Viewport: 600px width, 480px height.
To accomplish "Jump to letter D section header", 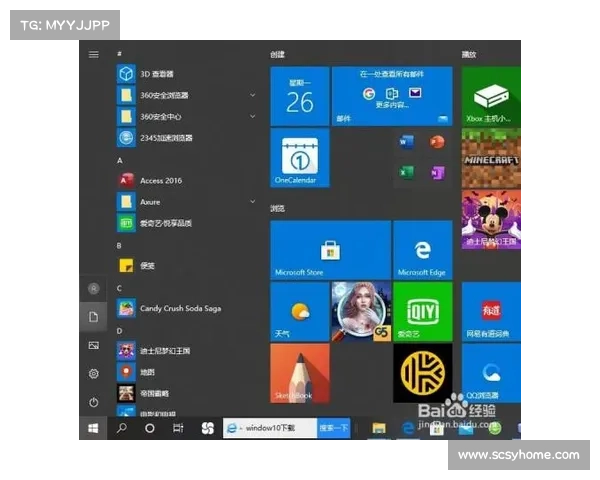I will [x=119, y=331].
